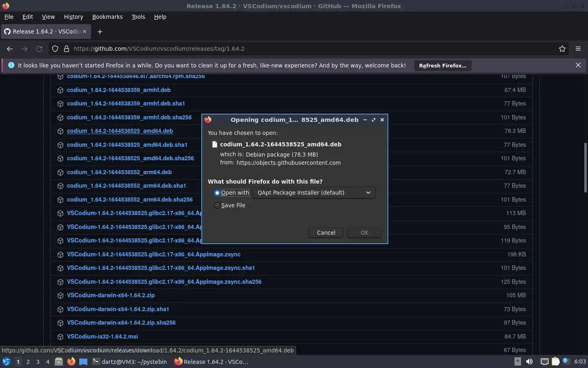This screenshot has width=588, height=368.
Task: Open VSCodium-darwin-x64-1.64.2.zip.sha256 link
Action: click(x=121, y=323)
